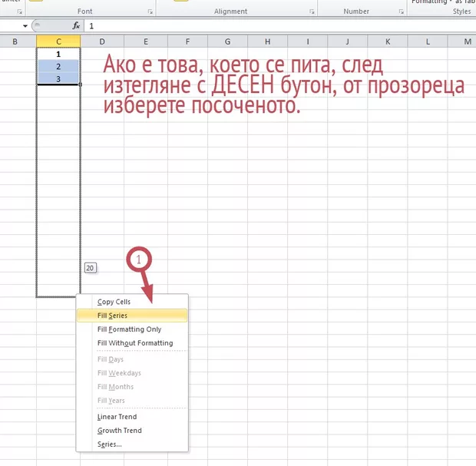Choose Copy Cells from the context menu
Image resolution: width=476 pixels, height=466 pixels.
[114, 302]
